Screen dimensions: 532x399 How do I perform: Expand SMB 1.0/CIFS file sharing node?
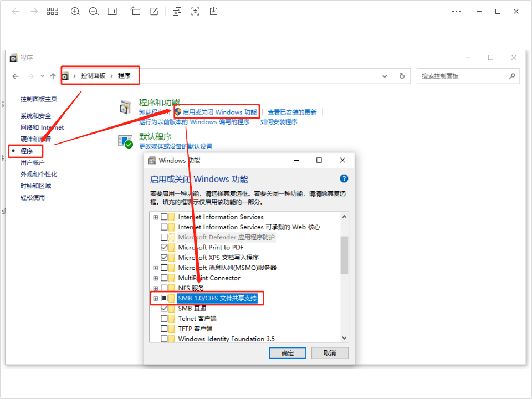pyautogui.click(x=155, y=299)
